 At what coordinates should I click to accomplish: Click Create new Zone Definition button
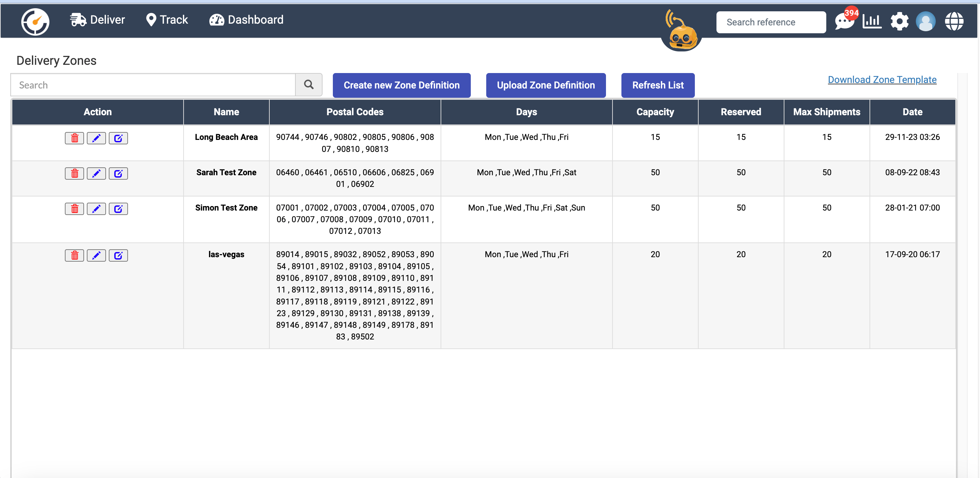point(401,85)
